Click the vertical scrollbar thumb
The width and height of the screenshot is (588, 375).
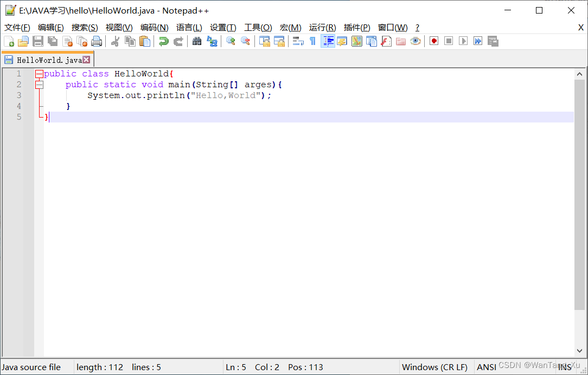579,195
